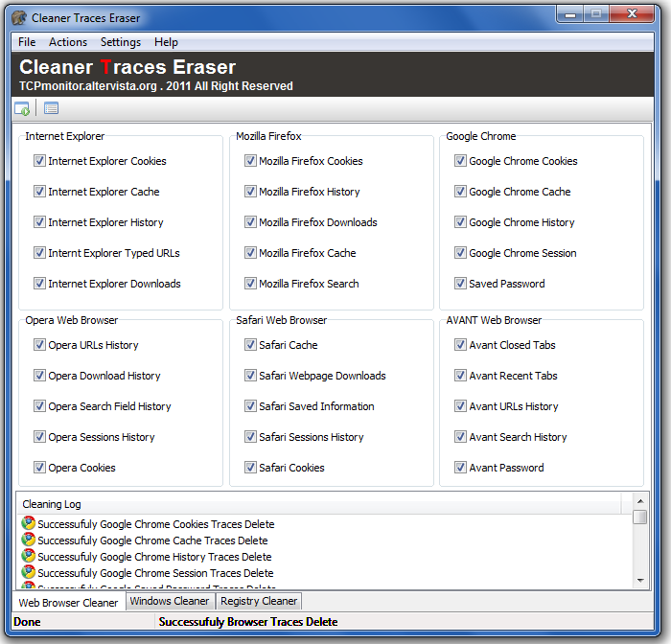This screenshot has height=644, width=671.
Task: Uncheck Avant Recent Tabs
Action: point(460,376)
